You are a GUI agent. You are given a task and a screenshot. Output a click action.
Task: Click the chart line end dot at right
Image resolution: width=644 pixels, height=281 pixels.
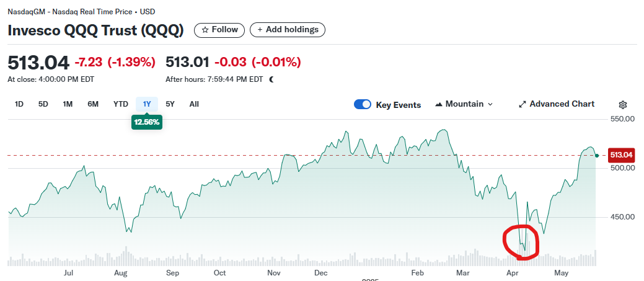[x=596, y=156]
